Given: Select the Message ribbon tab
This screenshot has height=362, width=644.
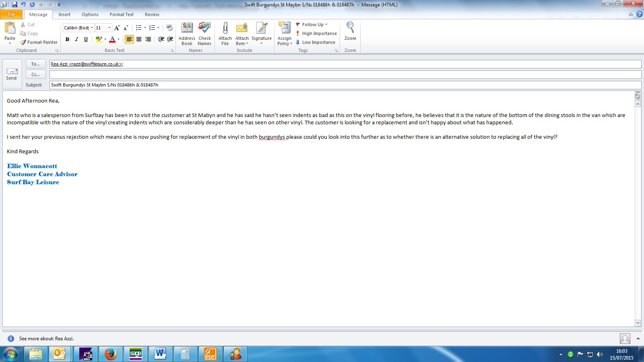Looking at the screenshot, I should click(38, 14).
